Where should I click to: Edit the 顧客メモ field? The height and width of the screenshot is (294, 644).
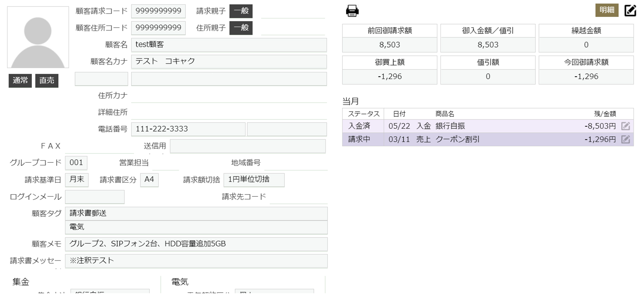196,244
